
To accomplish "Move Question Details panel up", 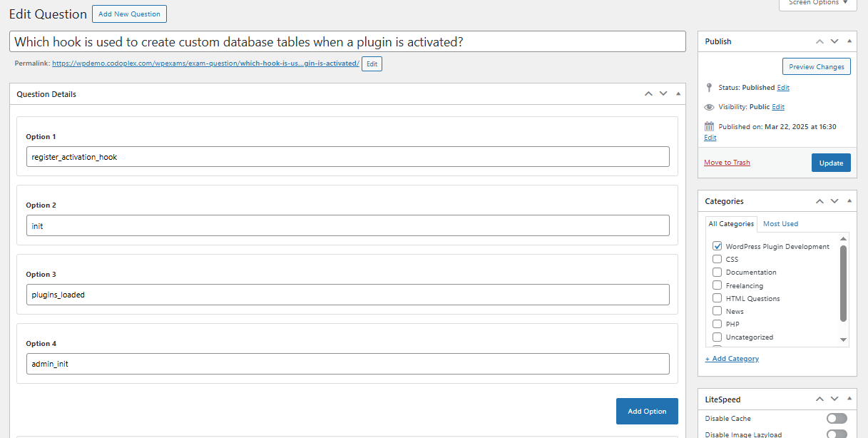I will tap(648, 94).
